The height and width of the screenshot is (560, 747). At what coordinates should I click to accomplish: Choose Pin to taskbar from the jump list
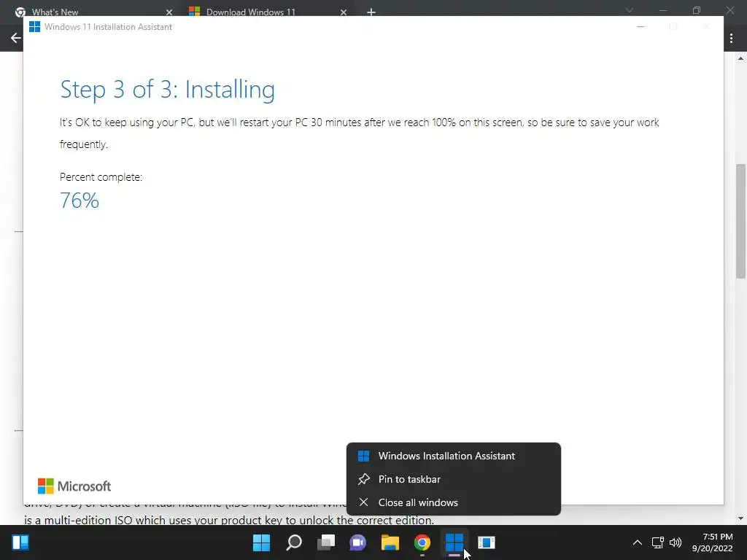[x=454, y=479]
